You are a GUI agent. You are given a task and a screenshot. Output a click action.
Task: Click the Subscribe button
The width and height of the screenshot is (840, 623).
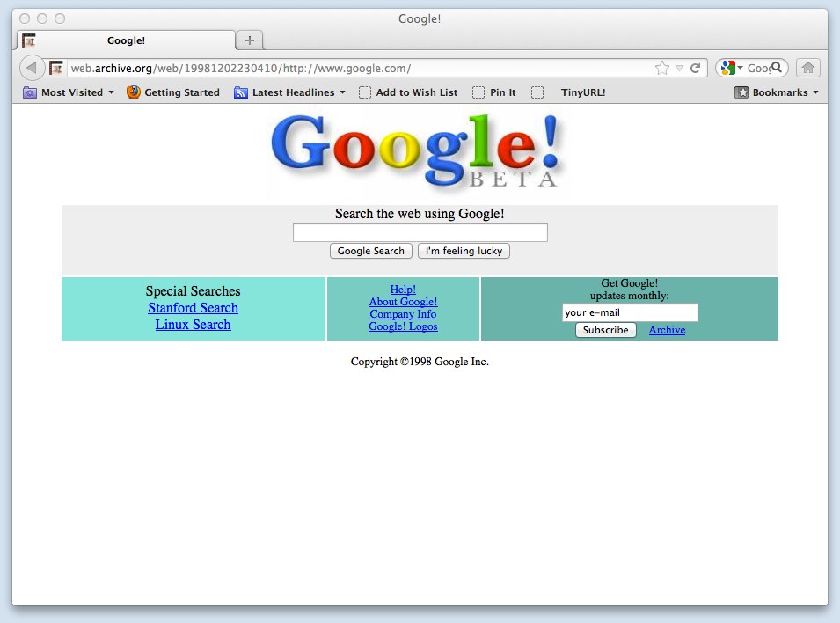[605, 330]
